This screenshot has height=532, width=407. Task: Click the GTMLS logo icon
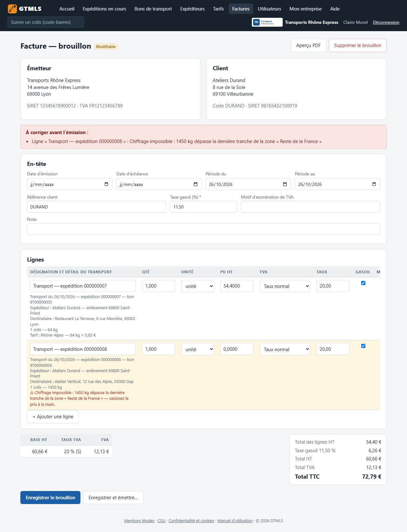coord(12,9)
